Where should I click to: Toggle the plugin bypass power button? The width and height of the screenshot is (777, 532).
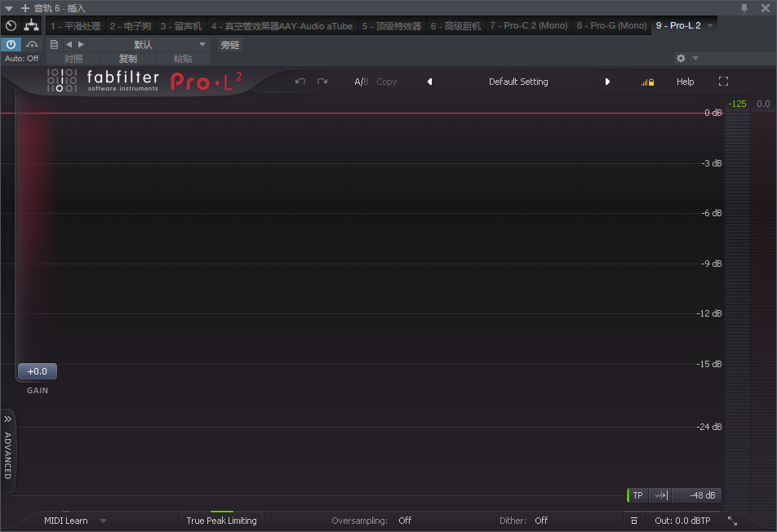tap(11, 45)
